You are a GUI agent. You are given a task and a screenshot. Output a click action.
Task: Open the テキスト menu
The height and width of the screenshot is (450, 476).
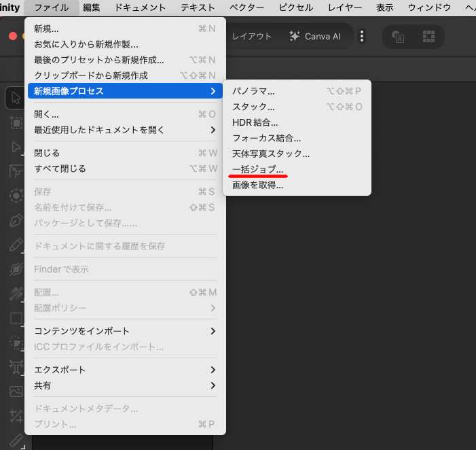click(x=198, y=7)
